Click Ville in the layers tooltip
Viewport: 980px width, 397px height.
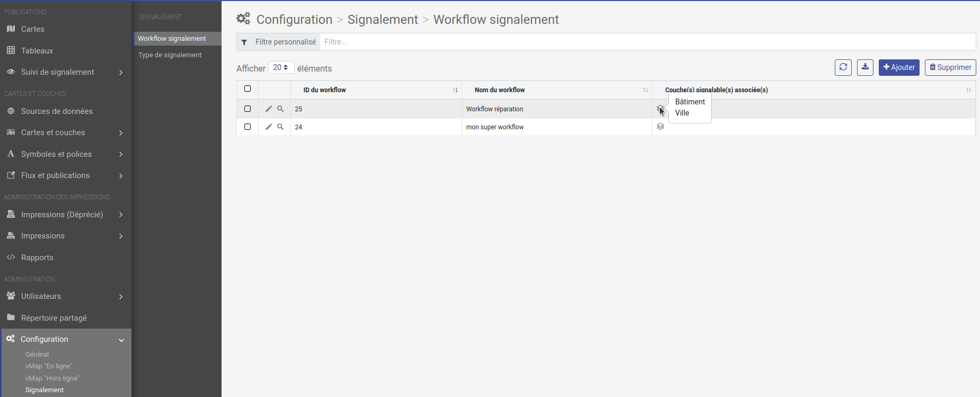point(682,113)
